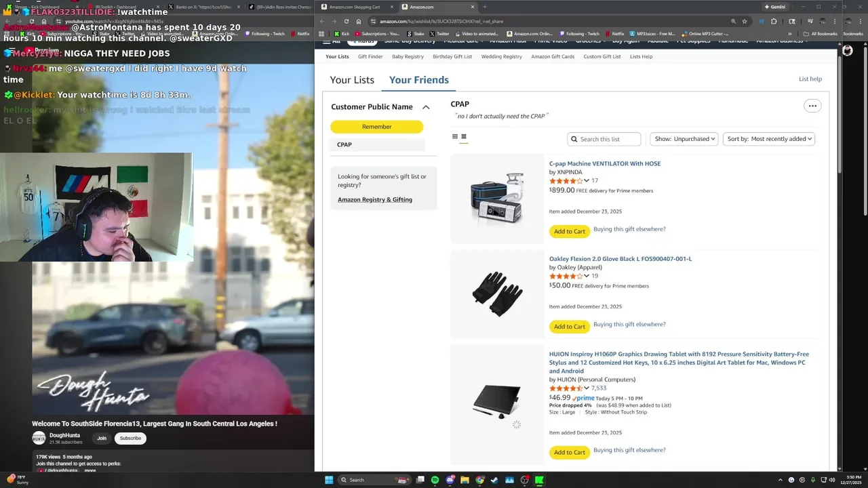Open the Gemini button in Chrome
The image size is (868, 488).
(774, 7)
